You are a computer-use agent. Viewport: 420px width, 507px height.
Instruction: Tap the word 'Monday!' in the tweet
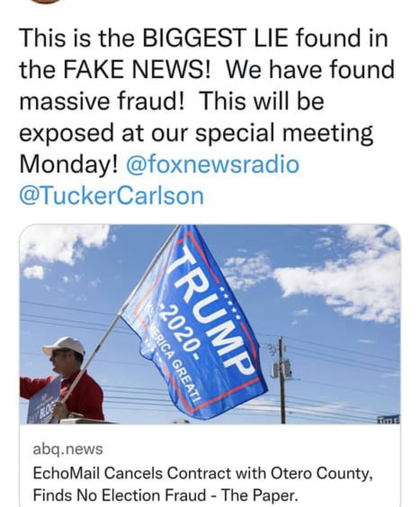70,165
